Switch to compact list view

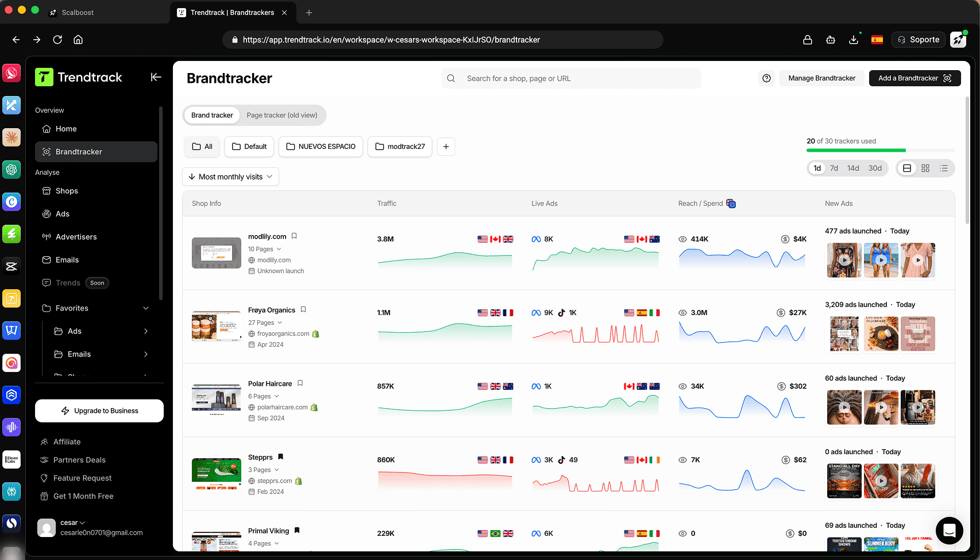[x=943, y=168]
